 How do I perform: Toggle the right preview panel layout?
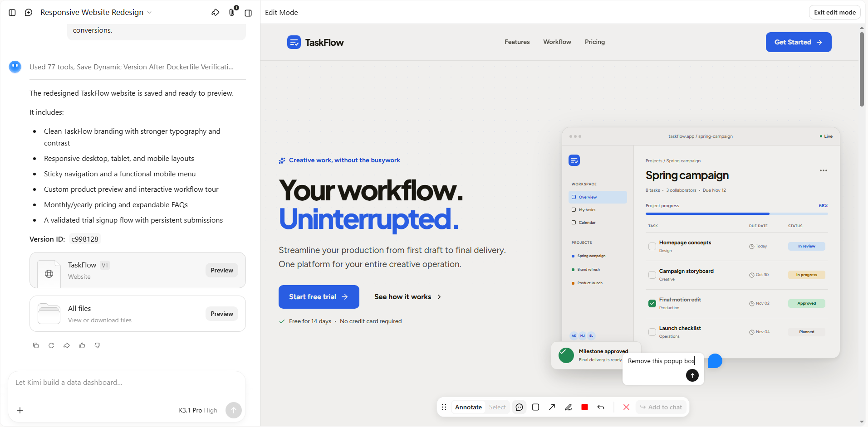click(248, 13)
